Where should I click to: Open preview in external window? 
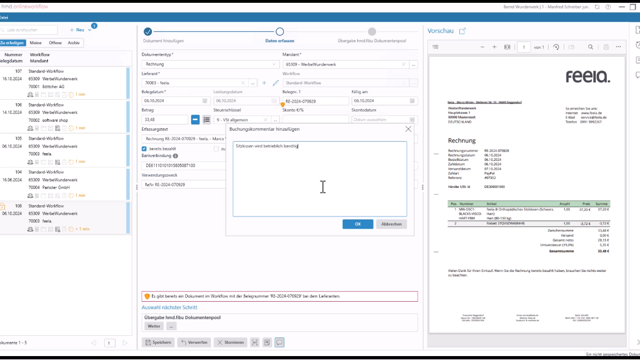(462, 31)
